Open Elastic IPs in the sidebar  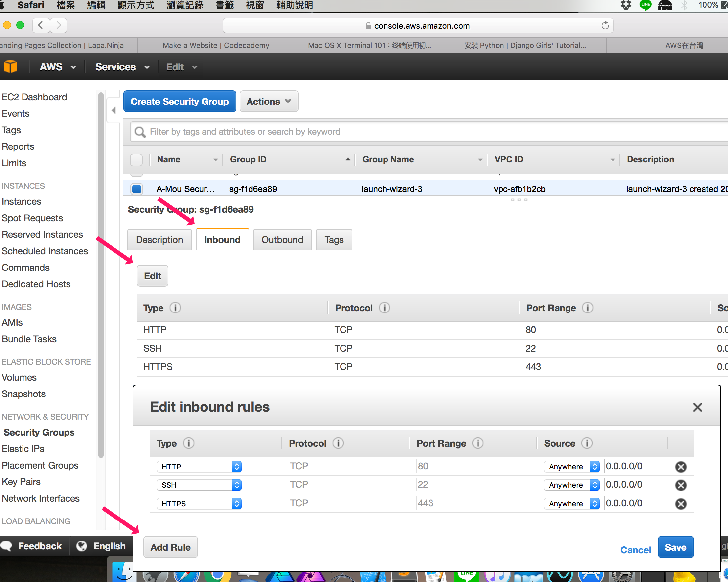(23, 449)
